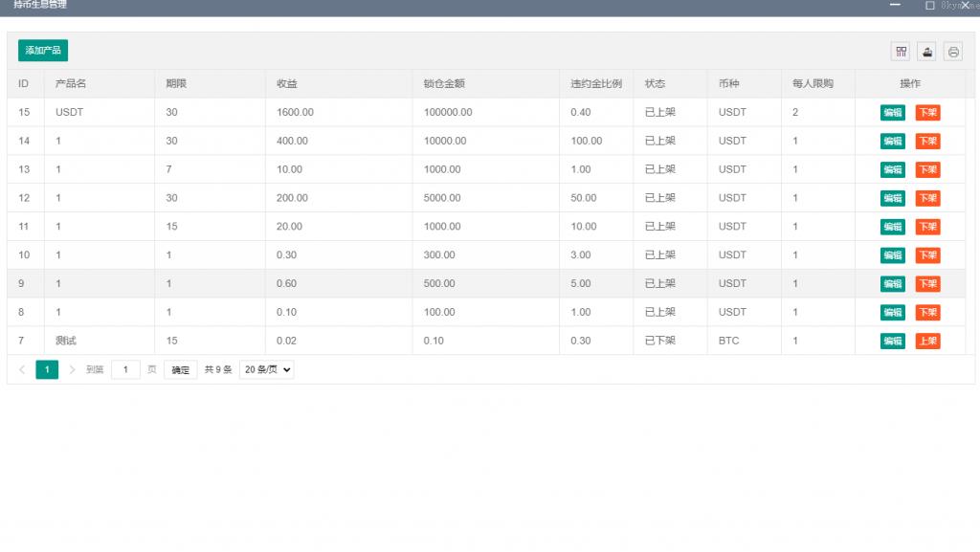Click the 收益 column header
This screenshot has height=552, width=980.
(x=287, y=84)
